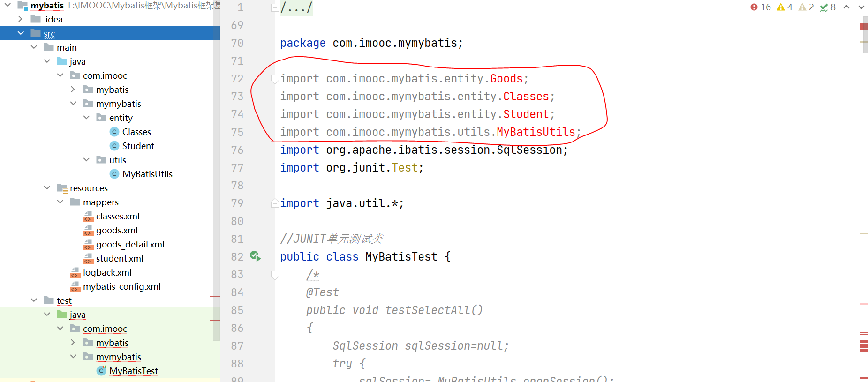868x382 pixels.
Task: Expand the mybatis package under test
Action: pyautogui.click(x=73, y=343)
